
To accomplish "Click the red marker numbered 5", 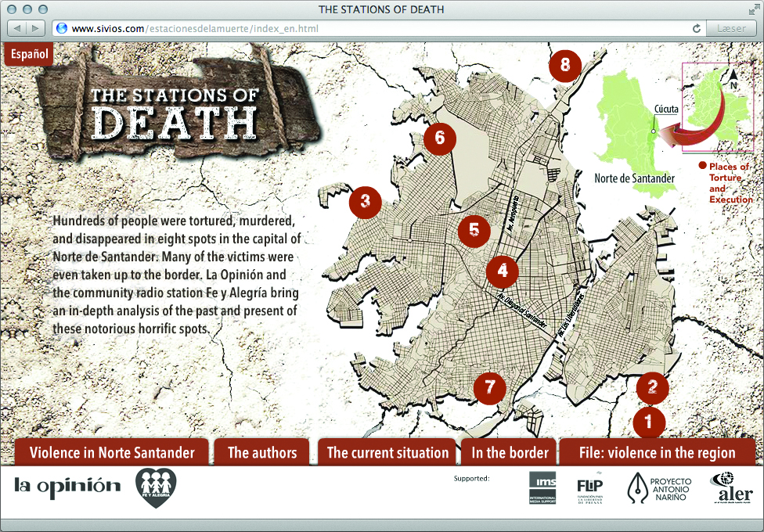I will pos(474,230).
